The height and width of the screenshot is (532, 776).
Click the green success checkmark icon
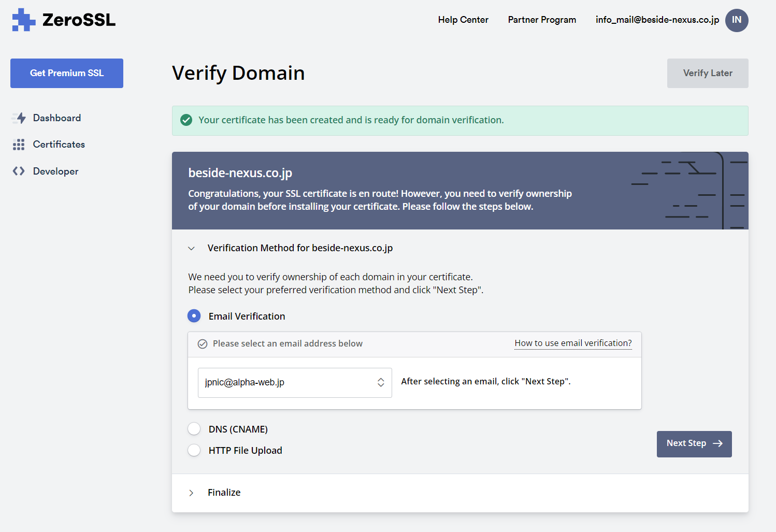[x=186, y=120]
